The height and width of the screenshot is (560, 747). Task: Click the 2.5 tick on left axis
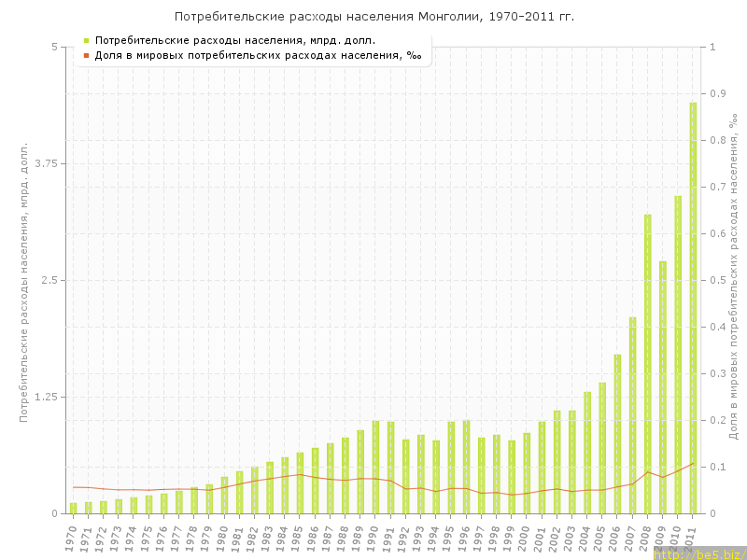click(48, 280)
